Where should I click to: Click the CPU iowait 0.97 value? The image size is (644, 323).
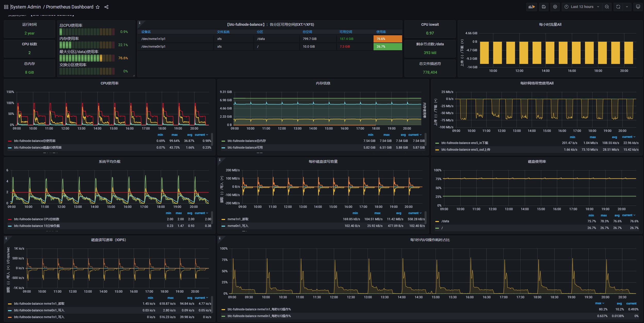430,33
